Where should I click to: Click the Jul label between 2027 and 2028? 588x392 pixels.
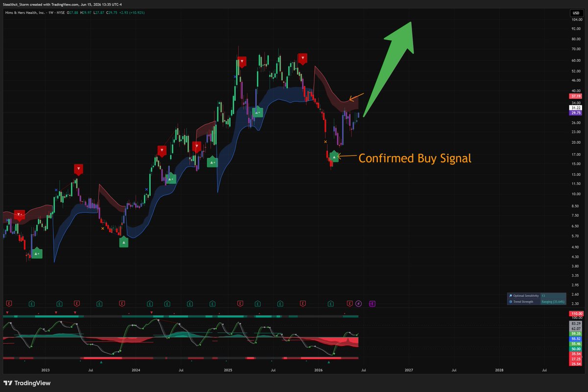(454, 369)
